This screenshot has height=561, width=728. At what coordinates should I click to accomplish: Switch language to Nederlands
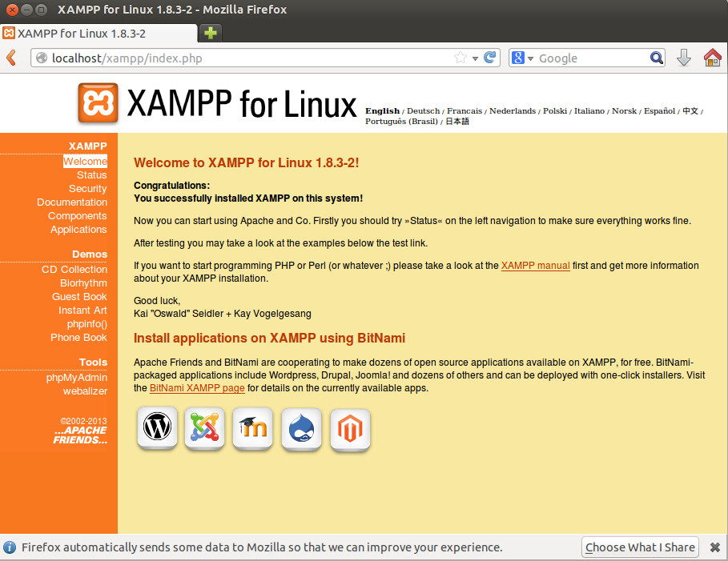[x=513, y=111]
